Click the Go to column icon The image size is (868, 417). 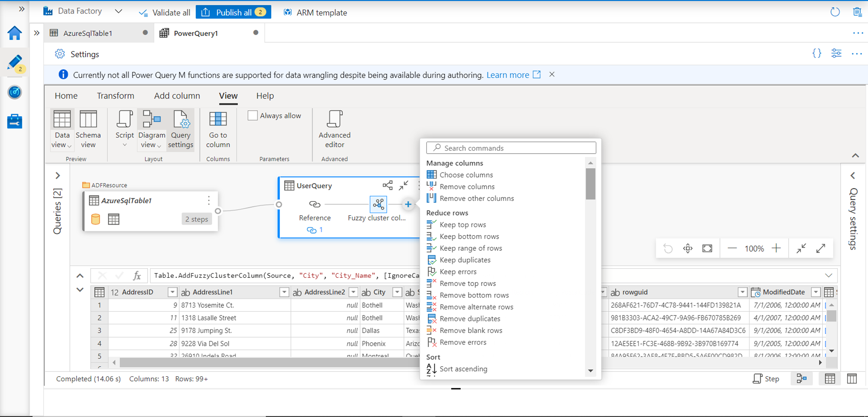pyautogui.click(x=218, y=119)
